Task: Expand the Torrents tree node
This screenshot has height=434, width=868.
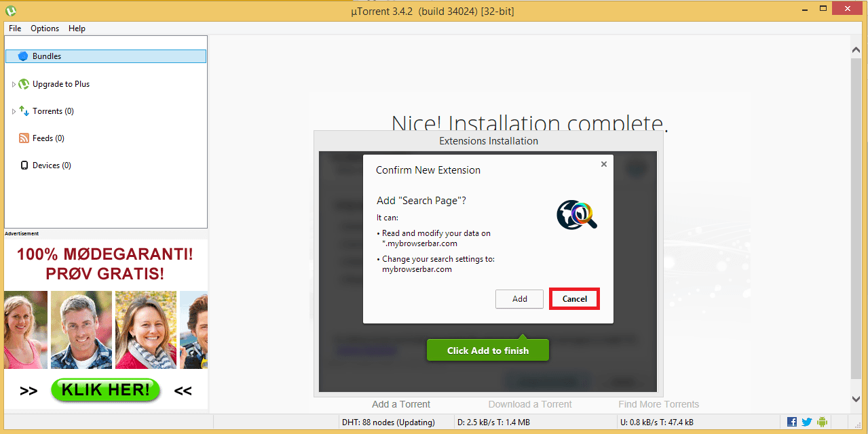Action: pyautogui.click(x=14, y=112)
